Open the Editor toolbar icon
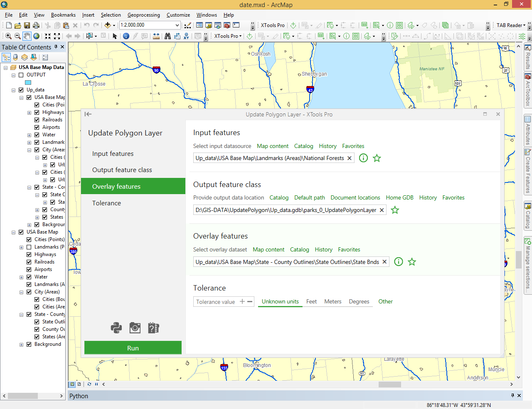Image resolution: width=532 pixels, height=409 pixels. pos(188,25)
